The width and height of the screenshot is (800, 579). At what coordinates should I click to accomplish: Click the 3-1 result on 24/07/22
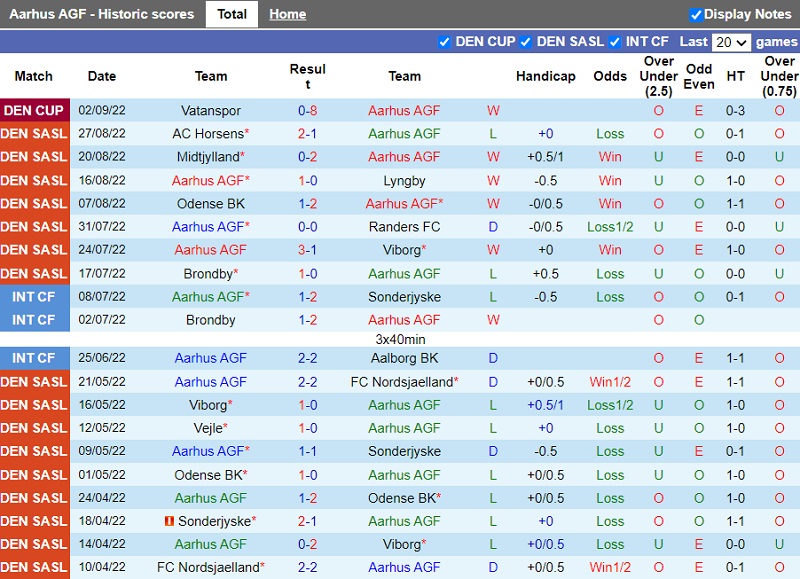coord(308,250)
